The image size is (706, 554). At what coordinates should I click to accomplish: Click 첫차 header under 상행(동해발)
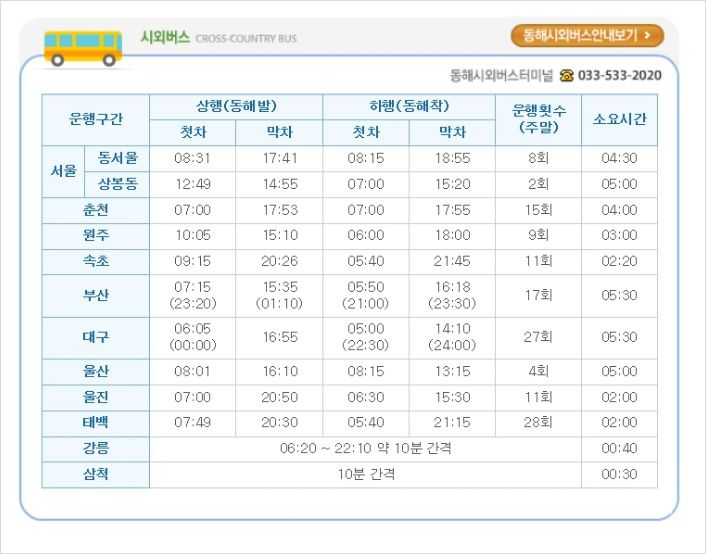coord(193,132)
